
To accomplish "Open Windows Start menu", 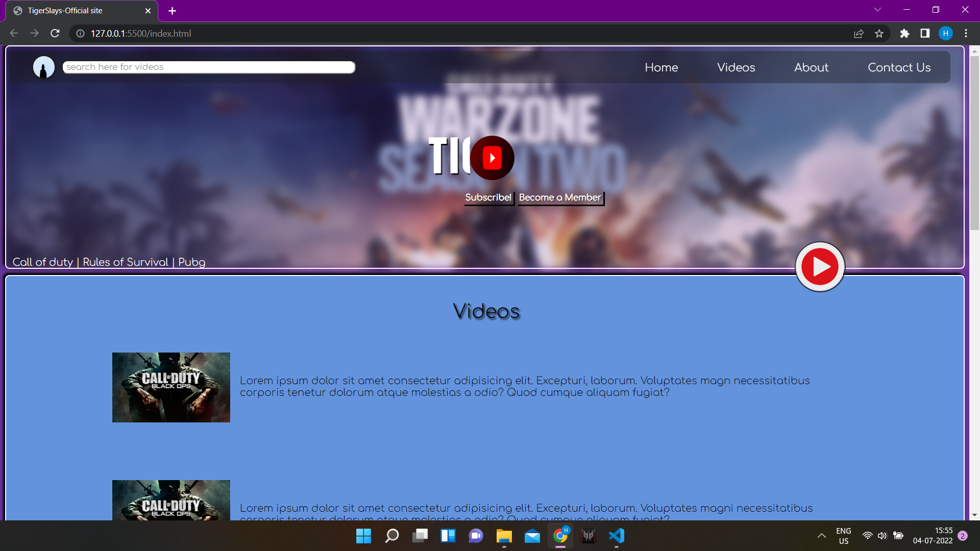I will (x=363, y=536).
